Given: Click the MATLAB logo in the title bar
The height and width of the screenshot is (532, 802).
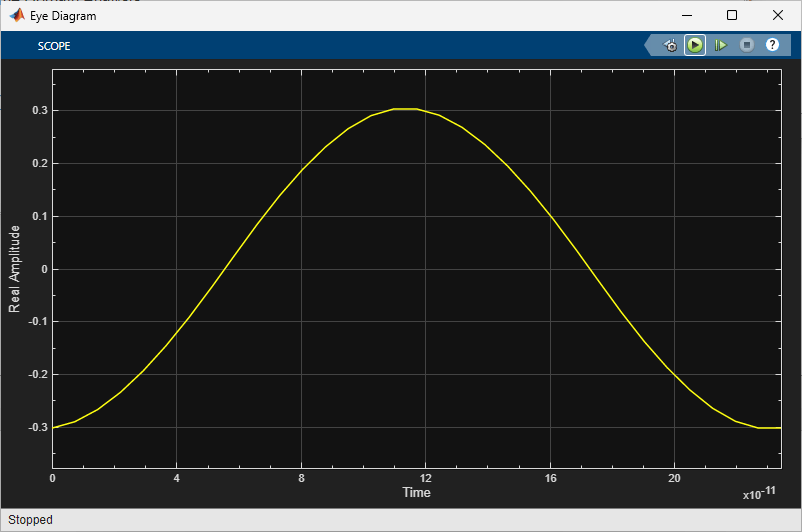Looking at the screenshot, I should pos(17,15).
